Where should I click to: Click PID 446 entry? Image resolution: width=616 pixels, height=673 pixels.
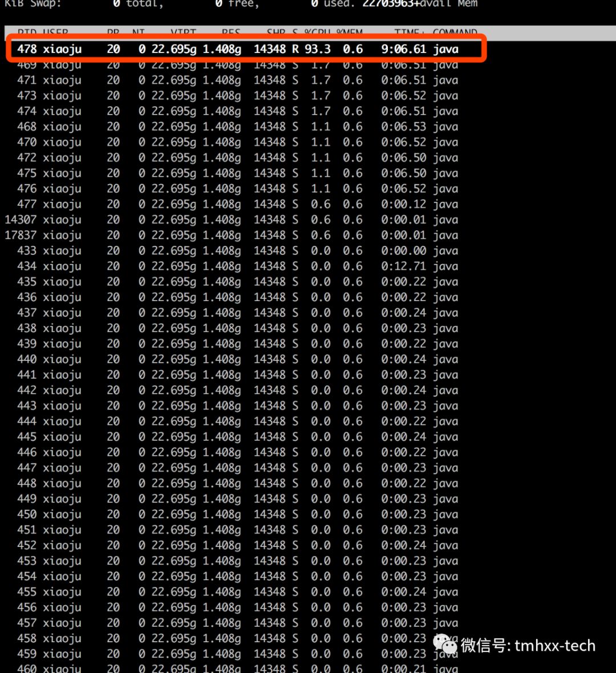(x=27, y=452)
